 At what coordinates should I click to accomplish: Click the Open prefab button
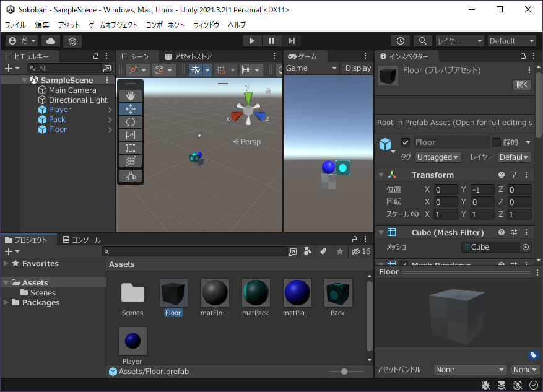[x=522, y=84]
